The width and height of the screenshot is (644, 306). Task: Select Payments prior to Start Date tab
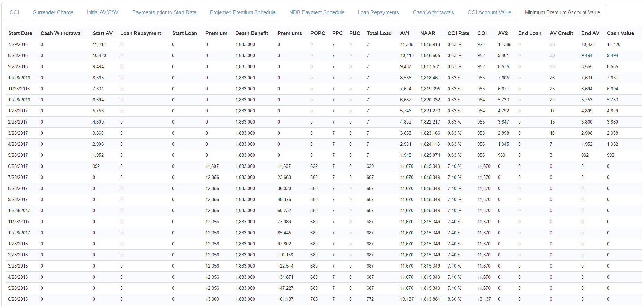pos(164,12)
